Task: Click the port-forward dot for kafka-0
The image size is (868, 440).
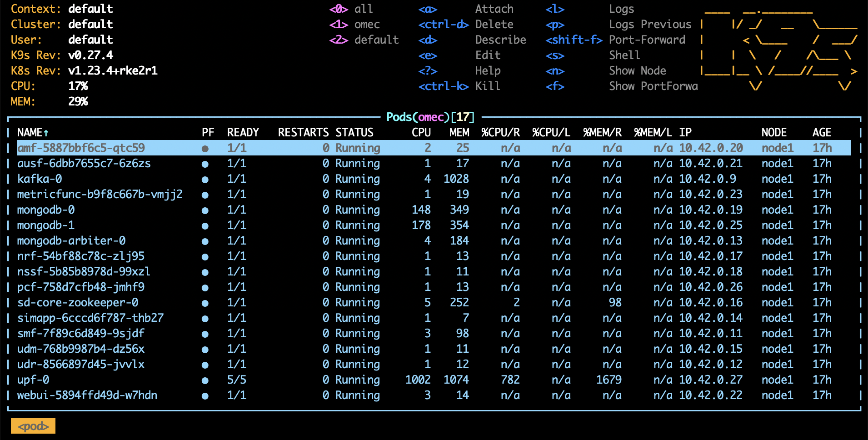Action: (205, 180)
